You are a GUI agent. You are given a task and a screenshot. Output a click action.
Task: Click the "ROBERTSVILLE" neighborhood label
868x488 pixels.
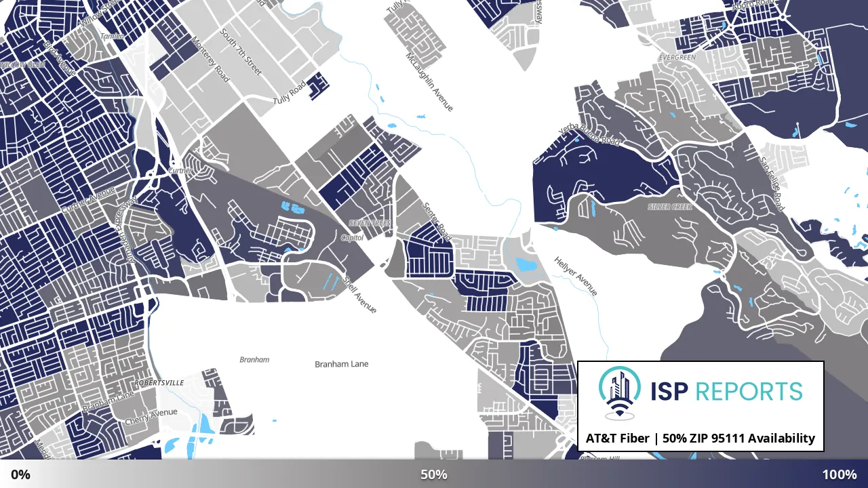pos(159,383)
